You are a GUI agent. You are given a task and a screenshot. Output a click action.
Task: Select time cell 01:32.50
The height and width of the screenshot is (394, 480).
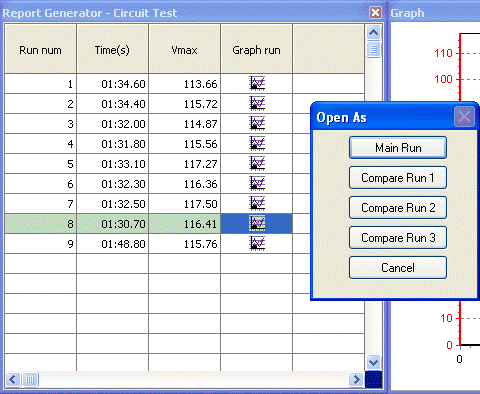click(112, 204)
